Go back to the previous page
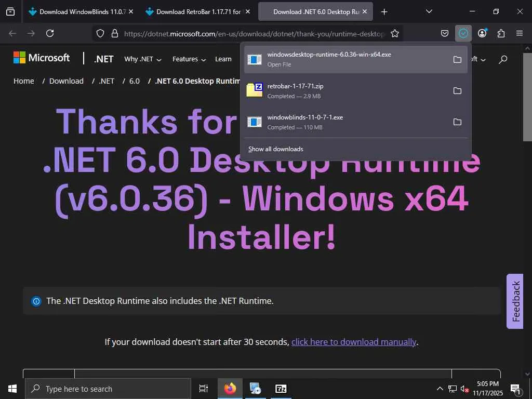The width and height of the screenshot is (532, 399). (x=12, y=33)
